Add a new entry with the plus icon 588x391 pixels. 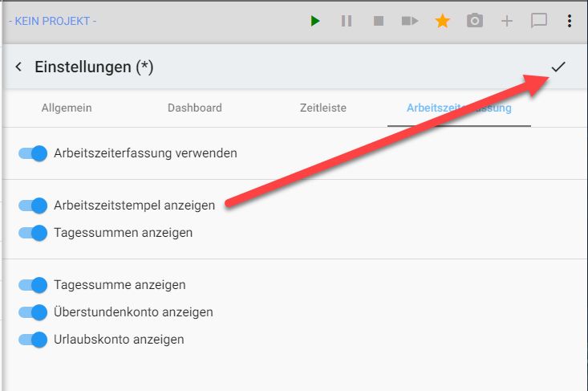[507, 21]
